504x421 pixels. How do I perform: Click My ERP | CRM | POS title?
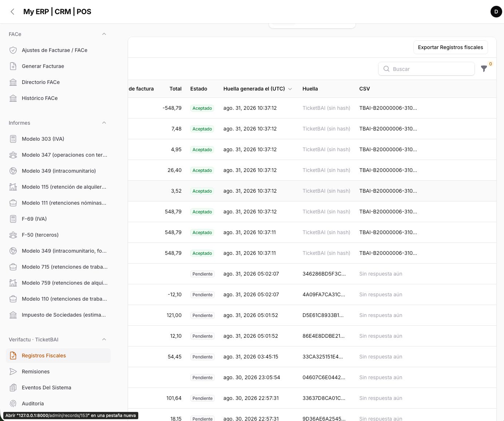57,12
